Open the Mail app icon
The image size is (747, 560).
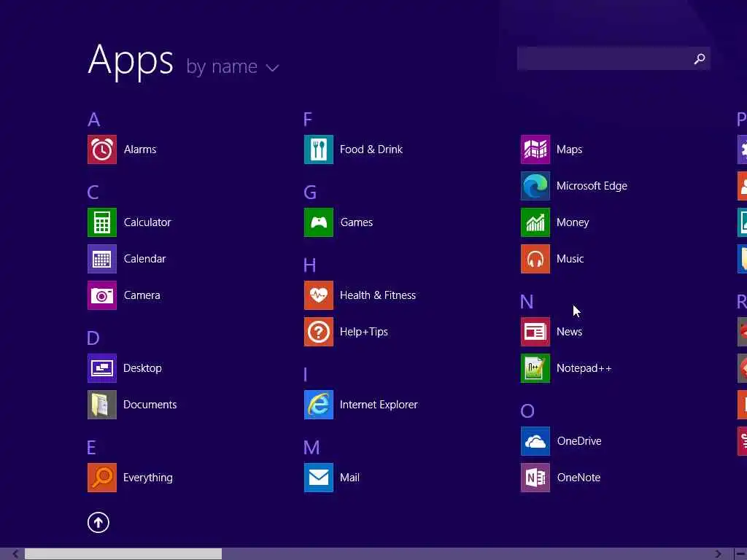tap(319, 478)
